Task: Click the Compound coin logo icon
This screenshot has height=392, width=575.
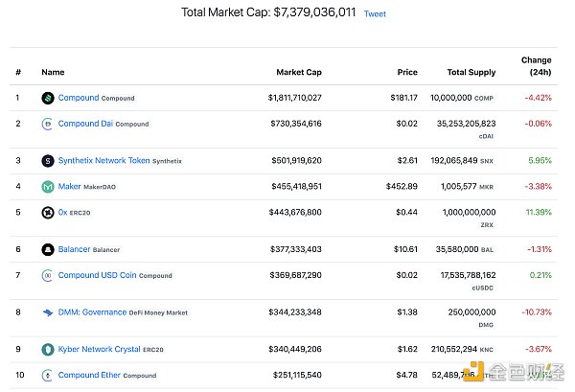Action: click(x=48, y=98)
